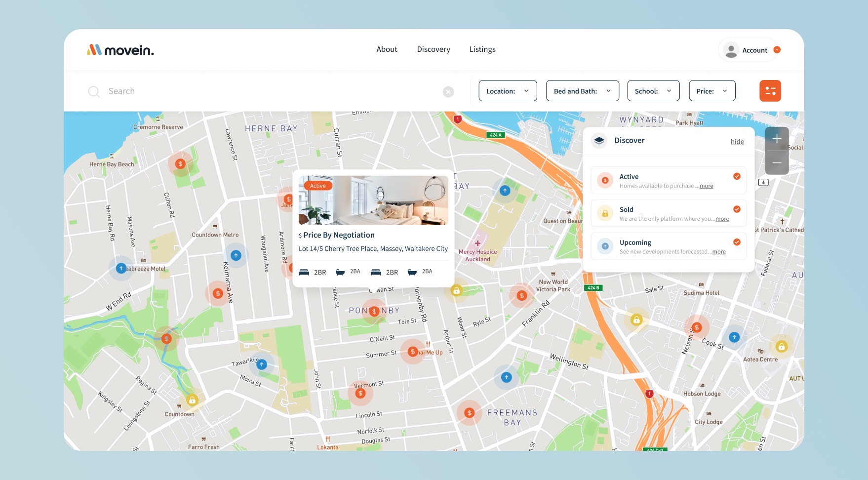Uncheck the Active listings checkbox
Image resolution: width=868 pixels, height=480 pixels.
(x=737, y=176)
